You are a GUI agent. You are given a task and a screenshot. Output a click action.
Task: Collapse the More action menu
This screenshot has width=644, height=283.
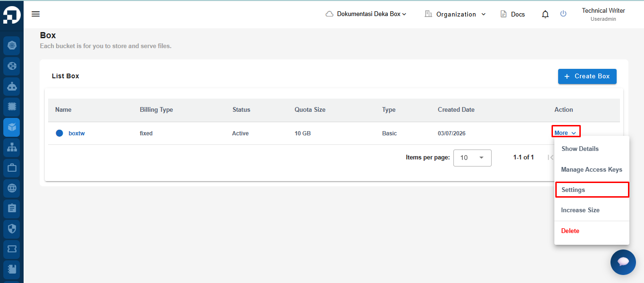coord(566,133)
